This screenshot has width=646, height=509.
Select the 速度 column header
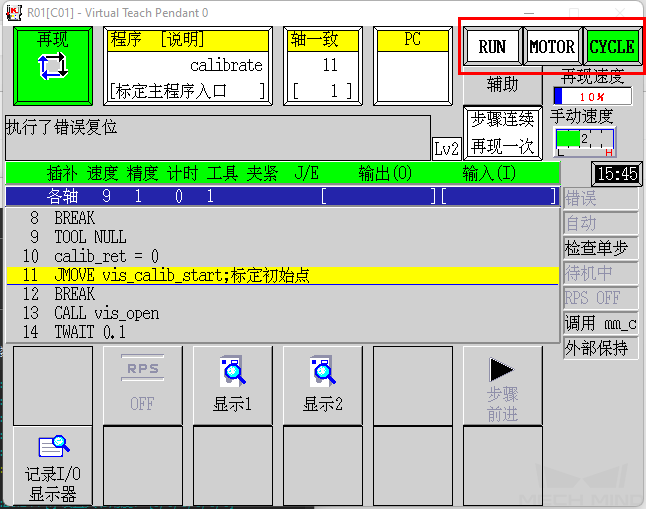point(102,173)
